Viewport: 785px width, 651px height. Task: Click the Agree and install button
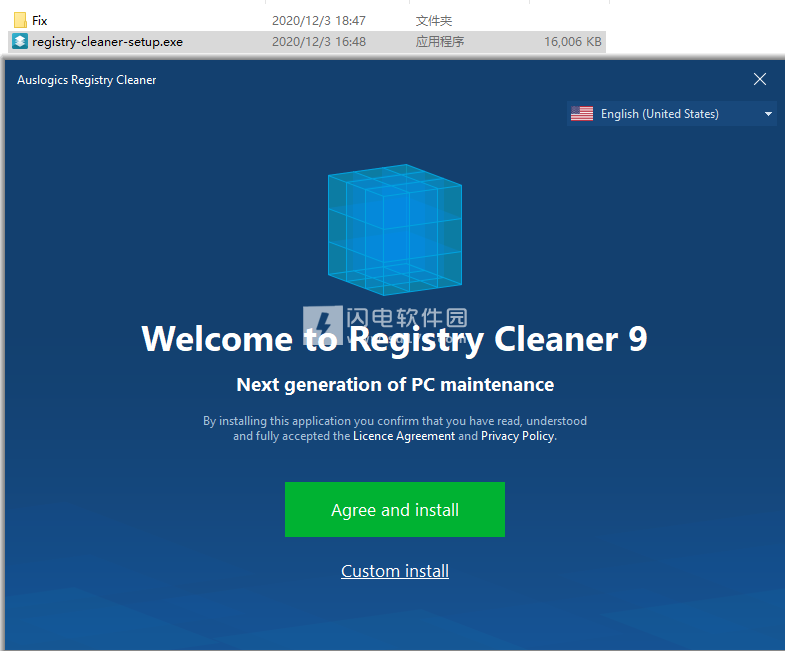[395, 509]
